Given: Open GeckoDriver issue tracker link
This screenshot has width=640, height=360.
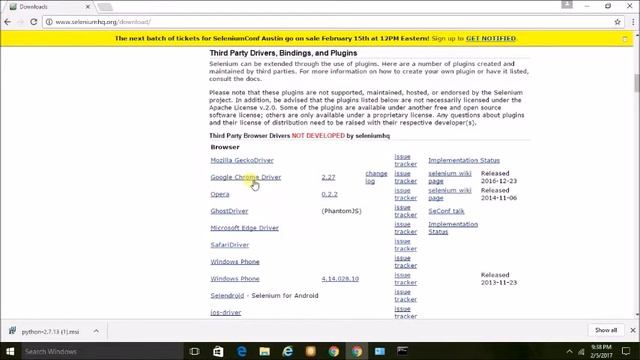Looking at the screenshot, I should [x=405, y=160].
